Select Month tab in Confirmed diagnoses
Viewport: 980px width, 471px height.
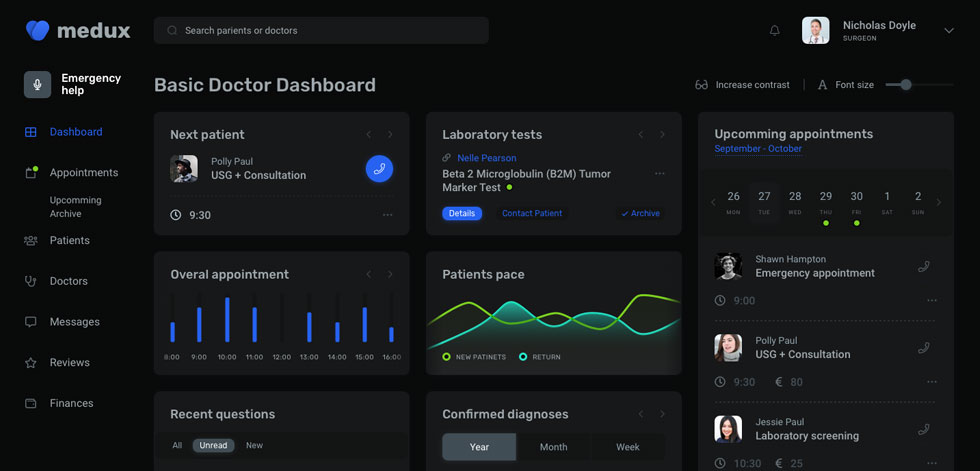click(554, 447)
